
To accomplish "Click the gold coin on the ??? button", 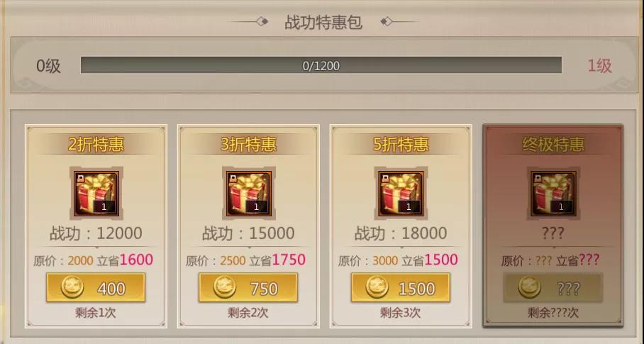I will (529, 287).
